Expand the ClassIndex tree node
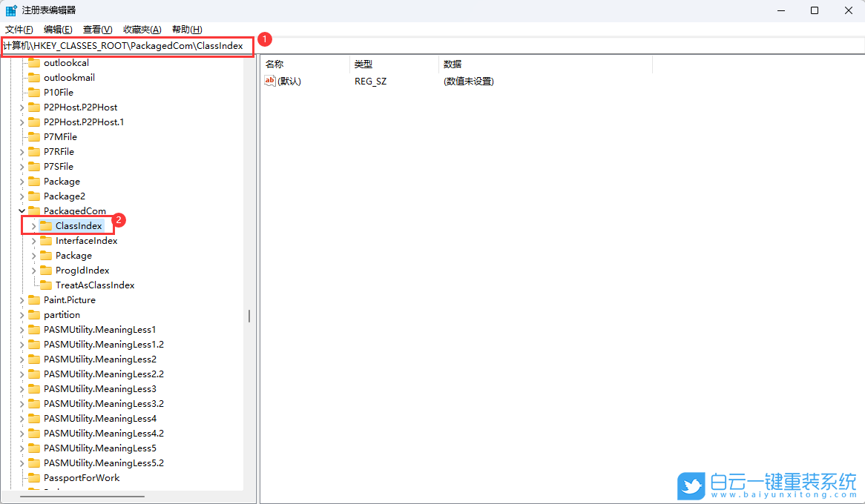 pyautogui.click(x=33, y=225)
